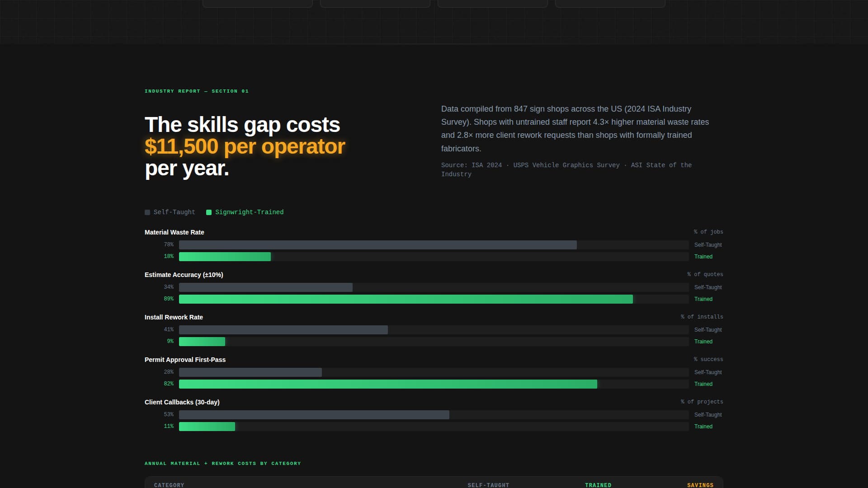Click the 78% value label
The height and width of the screenshot is (488, 868).
(x=169, y=244)
